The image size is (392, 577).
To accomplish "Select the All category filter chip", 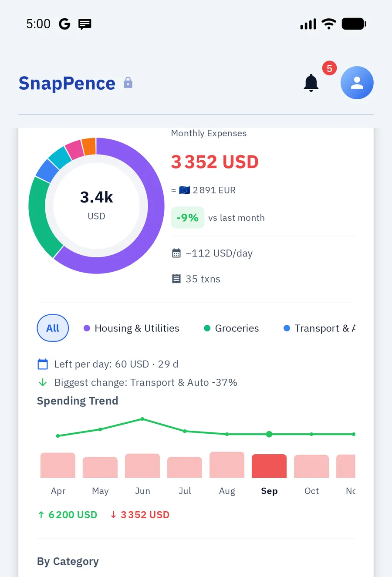I will 53,328.
